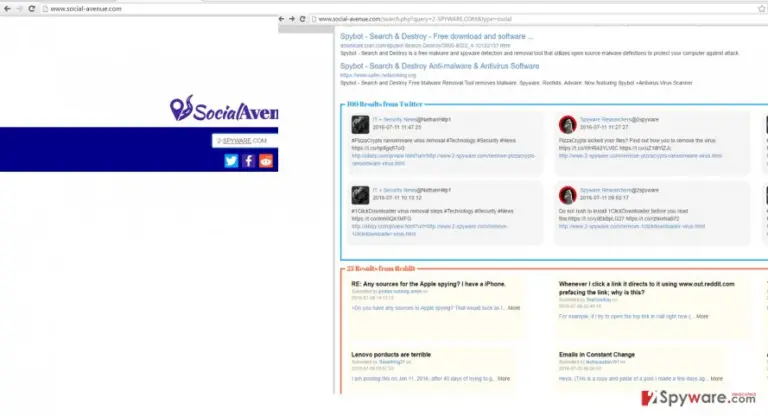This screenshot has height=416, width=768.
Task: Open 'Emails in Constant Change' Reddit post
Action: point(597,354)
